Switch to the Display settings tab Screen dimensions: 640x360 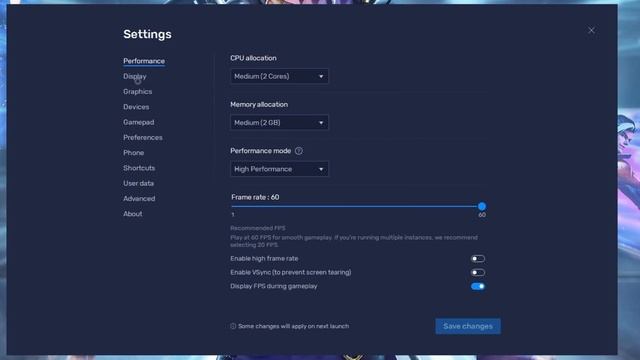pos(135,76)
